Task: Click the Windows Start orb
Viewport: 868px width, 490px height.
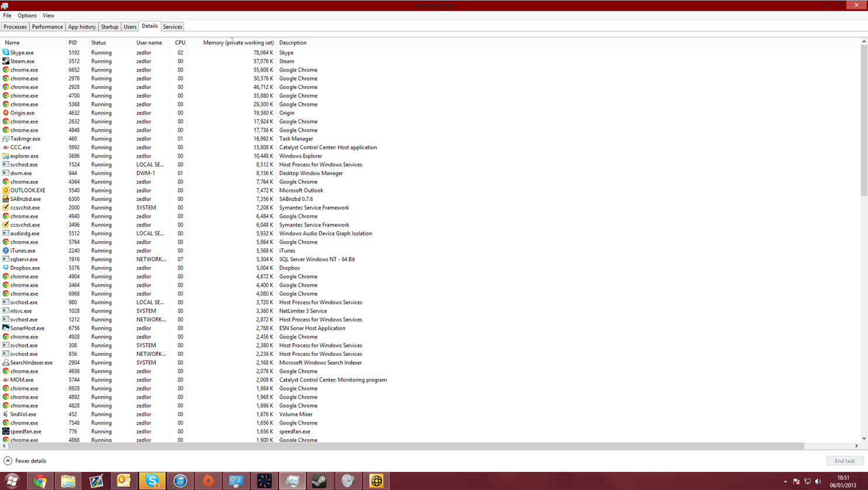Action: point(12,481)
